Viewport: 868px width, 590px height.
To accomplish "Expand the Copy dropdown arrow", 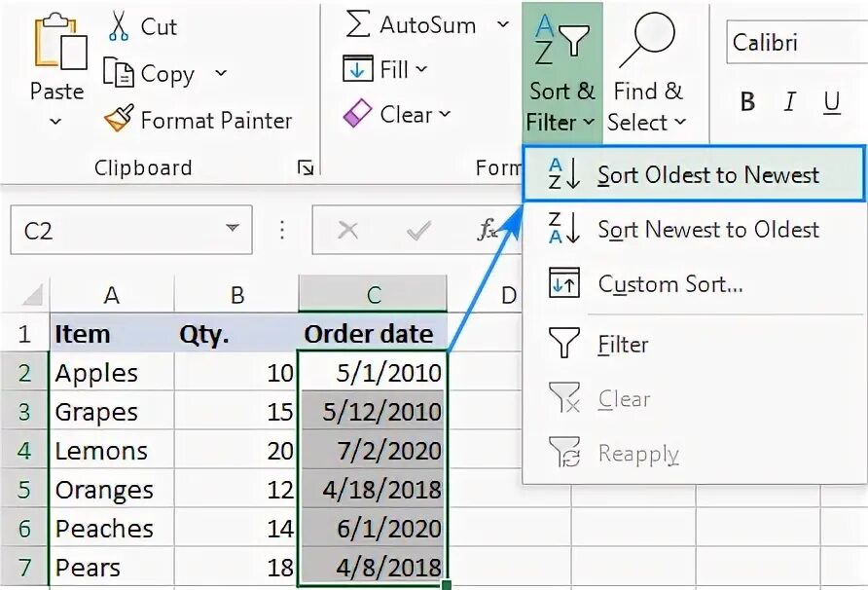I will (x=221, y=74).
